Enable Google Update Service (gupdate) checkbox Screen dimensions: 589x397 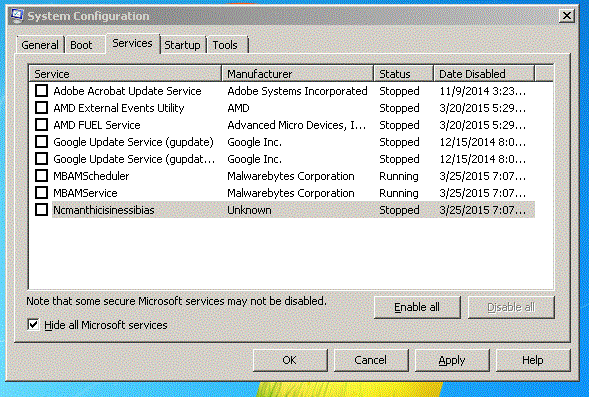[41, 142]
